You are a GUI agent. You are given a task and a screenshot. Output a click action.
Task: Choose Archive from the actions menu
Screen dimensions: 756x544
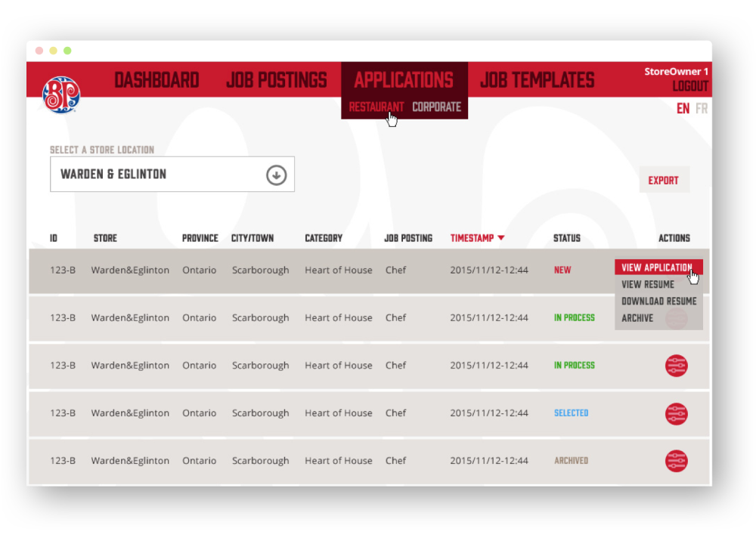click(637, 318)
